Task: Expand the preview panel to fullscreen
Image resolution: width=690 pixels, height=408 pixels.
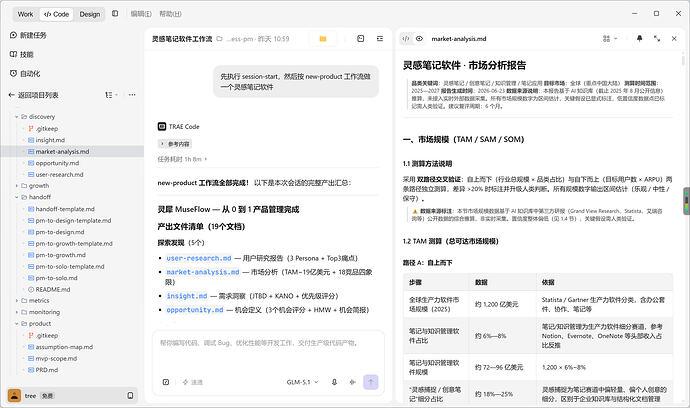Action: tap(657, 39)
